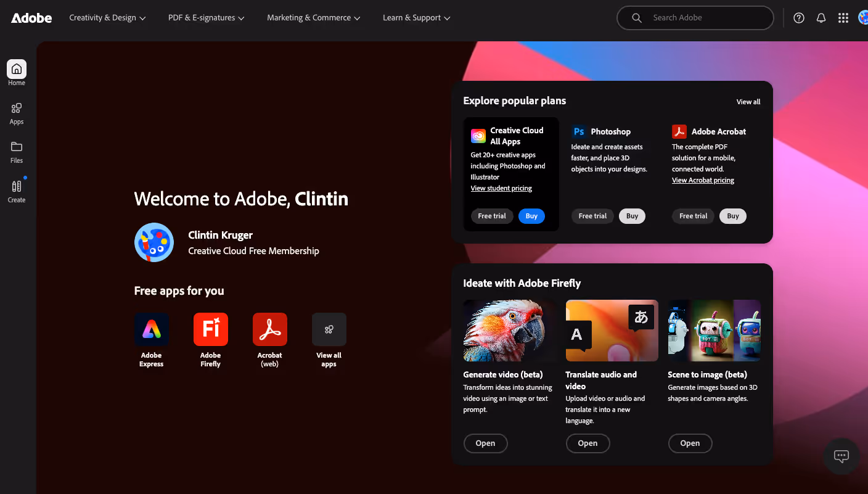The height and width of the screenshot is (494, 868).
Task: Open the Marketing & Commerce menu
Action: 313,17
